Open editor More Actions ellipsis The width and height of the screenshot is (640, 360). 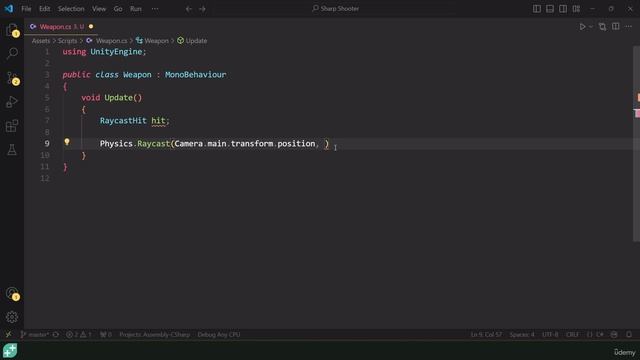coord(629,27)
